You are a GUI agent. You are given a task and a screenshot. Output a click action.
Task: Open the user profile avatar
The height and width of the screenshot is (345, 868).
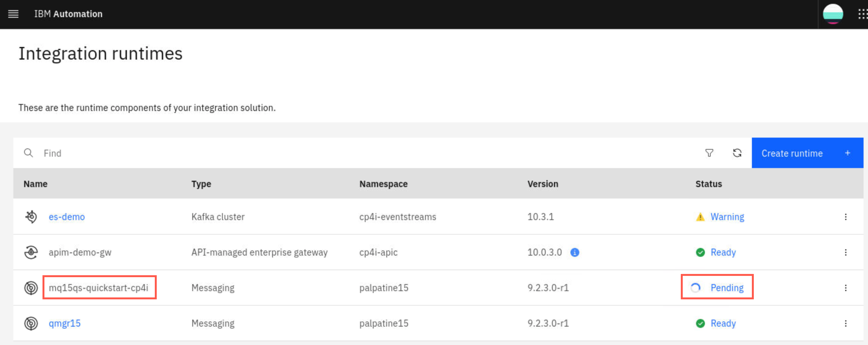click(x=832, y=14)
